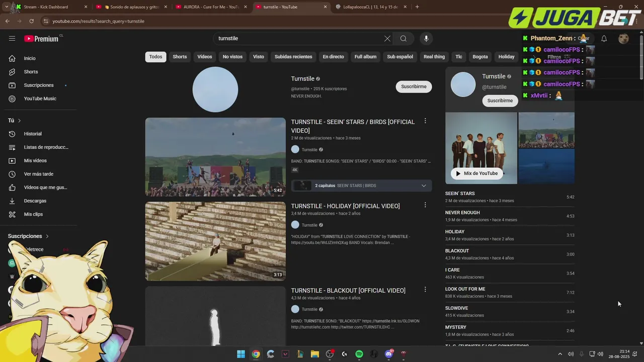Open more options for Holiday video
The image size is (644, 362).
pyautogui.click(x=425, y=205)
